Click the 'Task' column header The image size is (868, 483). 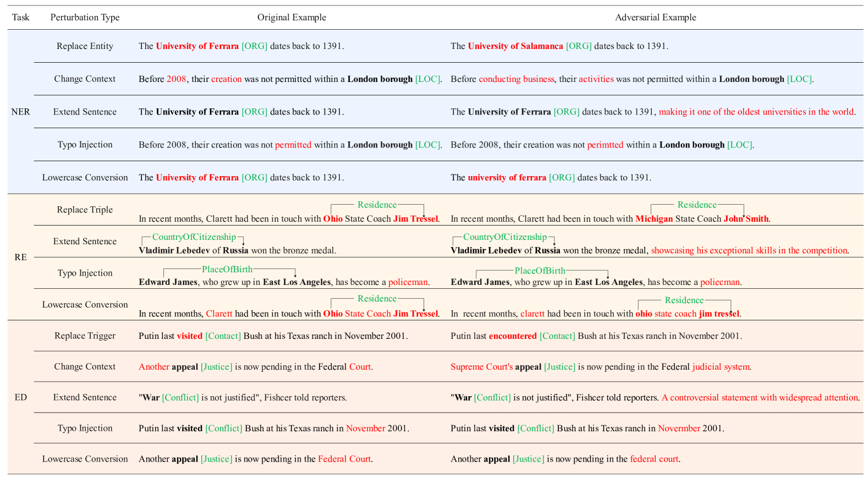(x=20, y=18)
